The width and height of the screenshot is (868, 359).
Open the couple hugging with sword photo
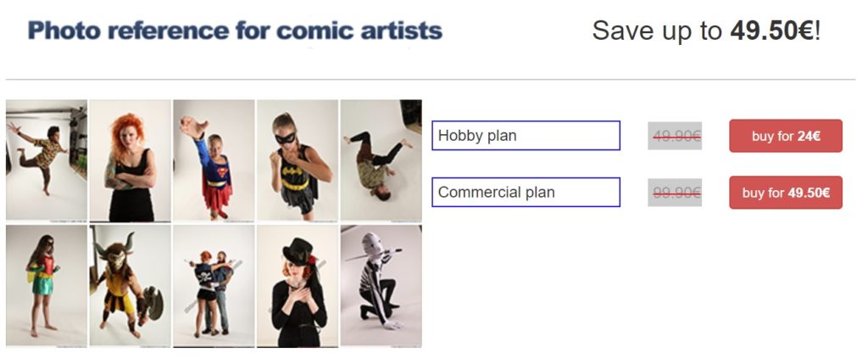214,286
